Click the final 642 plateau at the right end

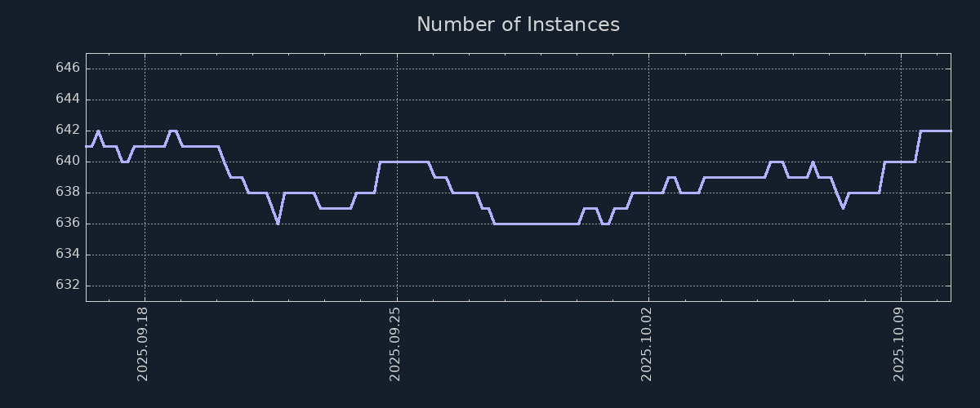click(x=936, y=131)
